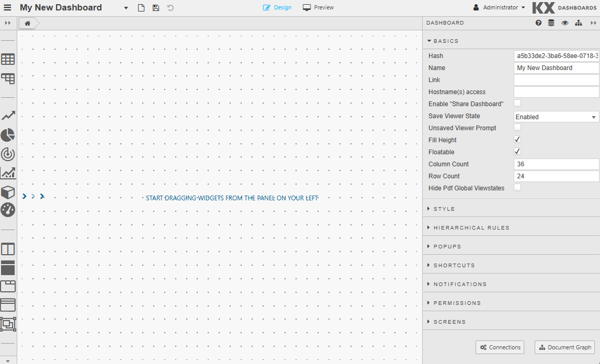Select the 3D cube chart widget
Image resolution: width=600 pixels, height=364 pixels.
click(x=8, y=192)
